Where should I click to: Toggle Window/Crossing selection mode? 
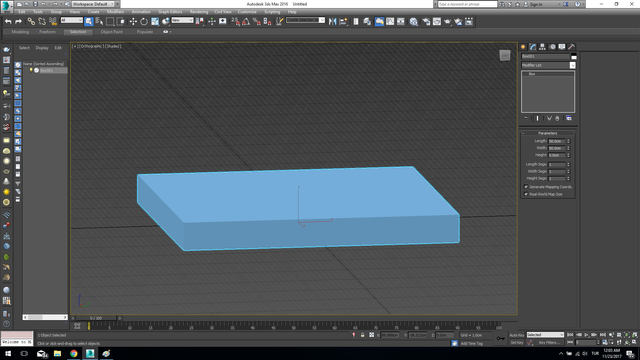(x=120, y=21)
